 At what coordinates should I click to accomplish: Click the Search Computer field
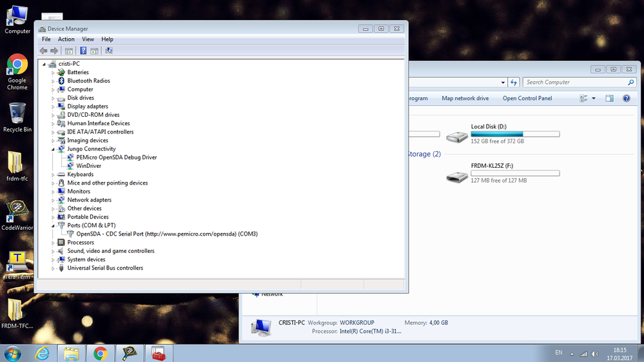tap(580, 82)
